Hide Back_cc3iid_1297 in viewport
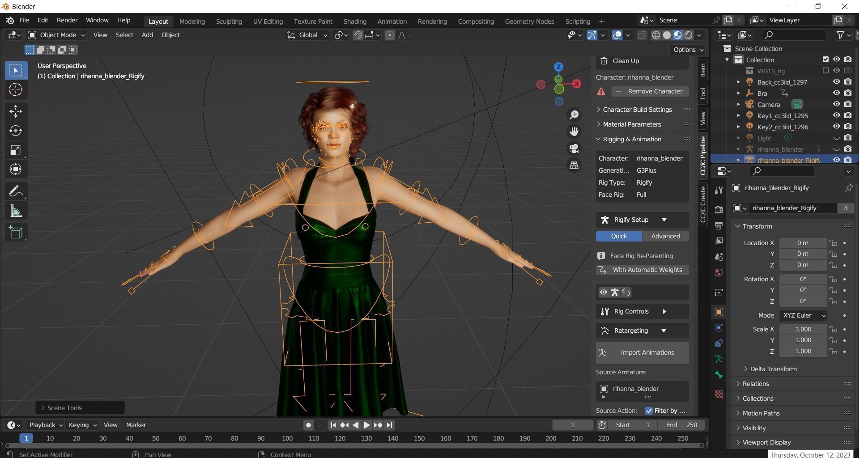This screenshot has width=868, height=458. tap(836, 82)
